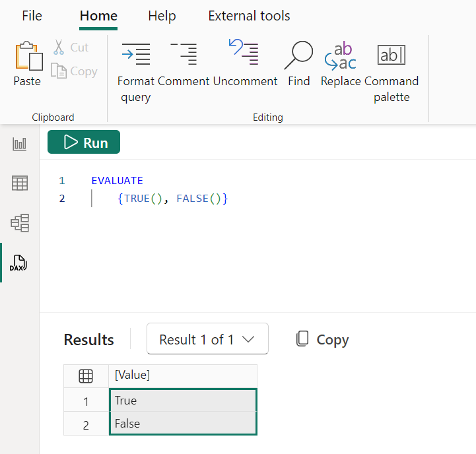Click the Cut scissors icon

pos(59,47)
